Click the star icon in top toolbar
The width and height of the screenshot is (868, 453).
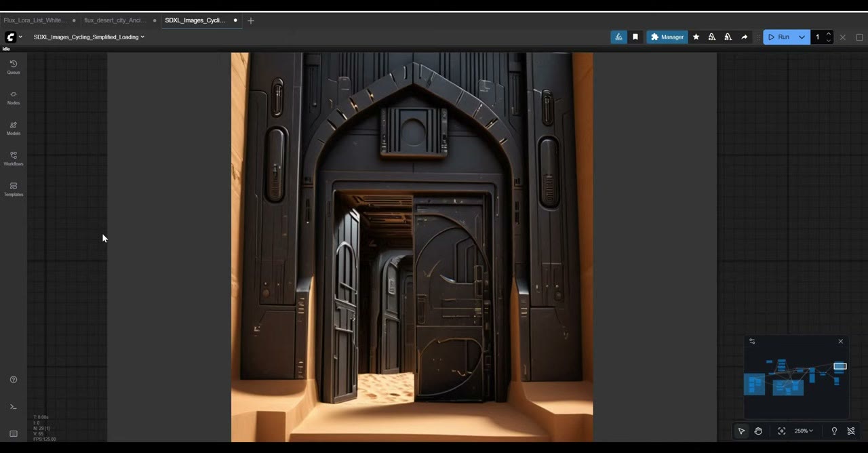[696, 37]
